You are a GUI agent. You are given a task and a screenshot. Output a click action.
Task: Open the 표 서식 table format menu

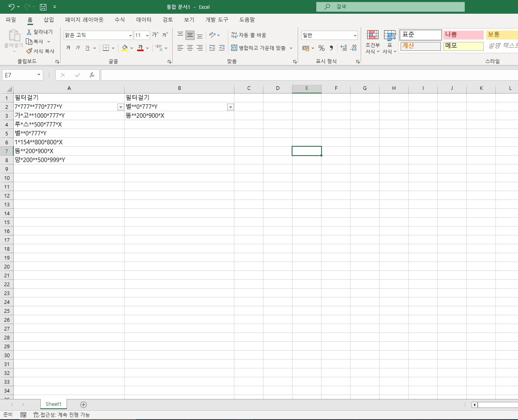coord(390,42)
